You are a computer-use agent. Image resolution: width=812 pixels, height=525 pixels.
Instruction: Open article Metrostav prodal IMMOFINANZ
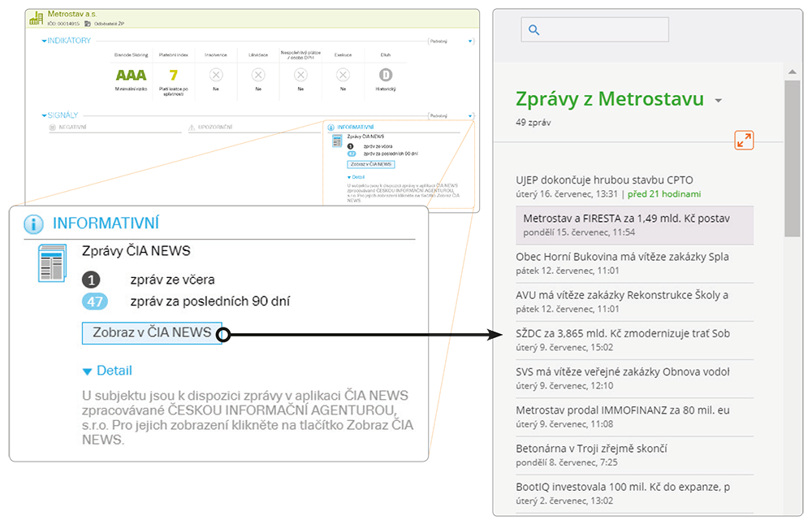(634, 417)
